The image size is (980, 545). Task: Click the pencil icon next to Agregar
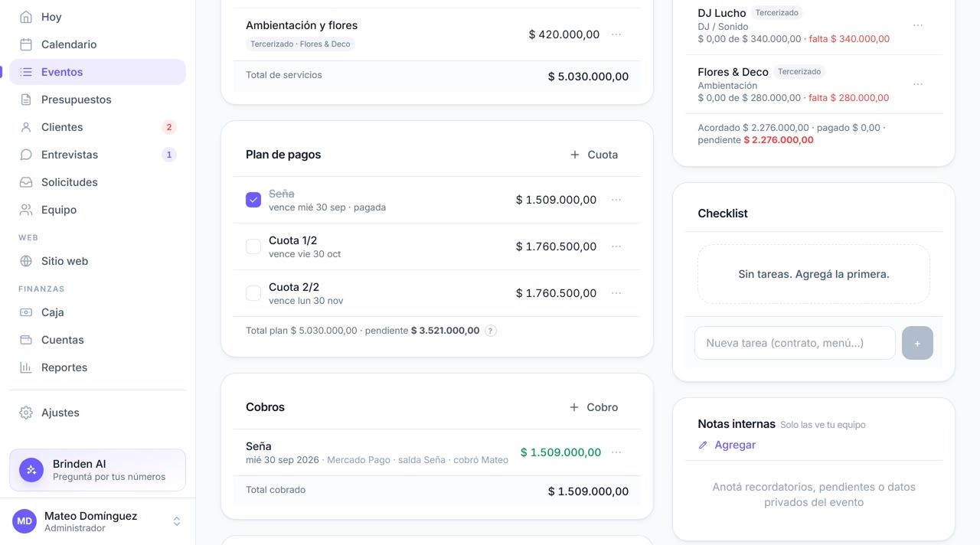(x=703, y=445)
